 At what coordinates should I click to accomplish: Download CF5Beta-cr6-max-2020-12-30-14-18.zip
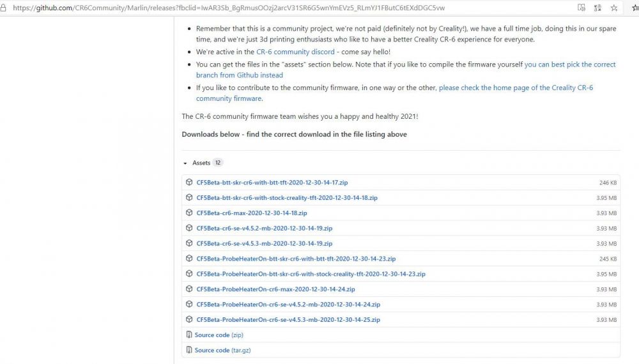tap(251, 213)
